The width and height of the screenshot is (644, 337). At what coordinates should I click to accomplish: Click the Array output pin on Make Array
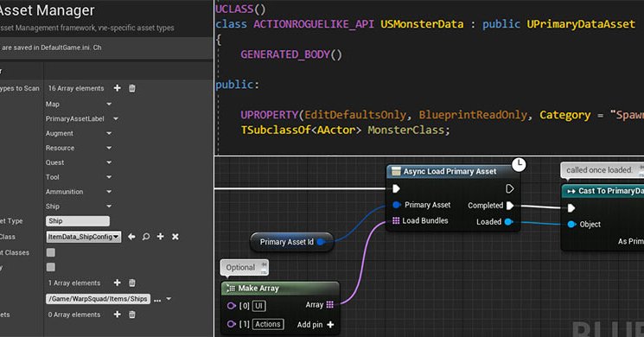pyautogui.click(x=330, y=304)
